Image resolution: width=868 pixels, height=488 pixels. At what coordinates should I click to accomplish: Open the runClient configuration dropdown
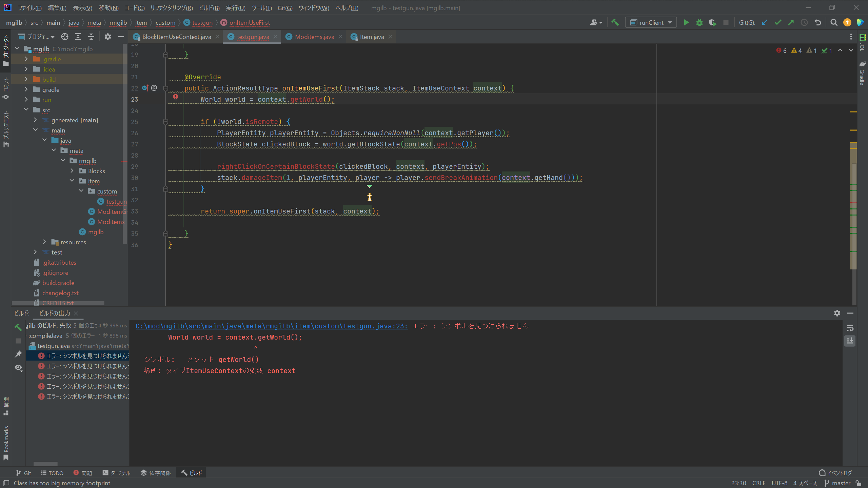(x=651, y=23)
